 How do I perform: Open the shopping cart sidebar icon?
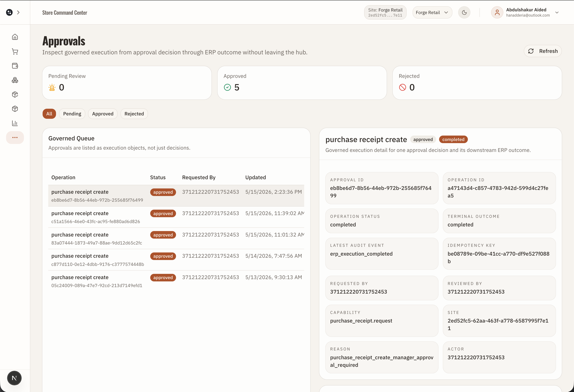tap(15, 51)
